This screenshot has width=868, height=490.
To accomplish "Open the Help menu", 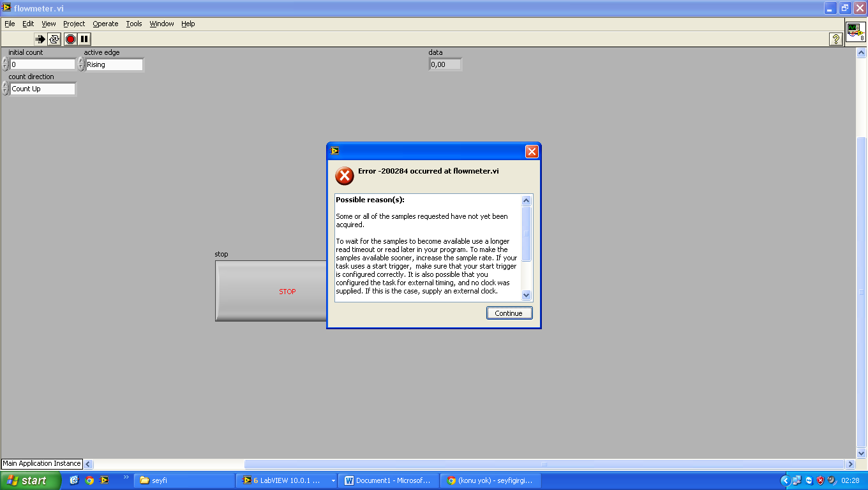I will point(188,24).
